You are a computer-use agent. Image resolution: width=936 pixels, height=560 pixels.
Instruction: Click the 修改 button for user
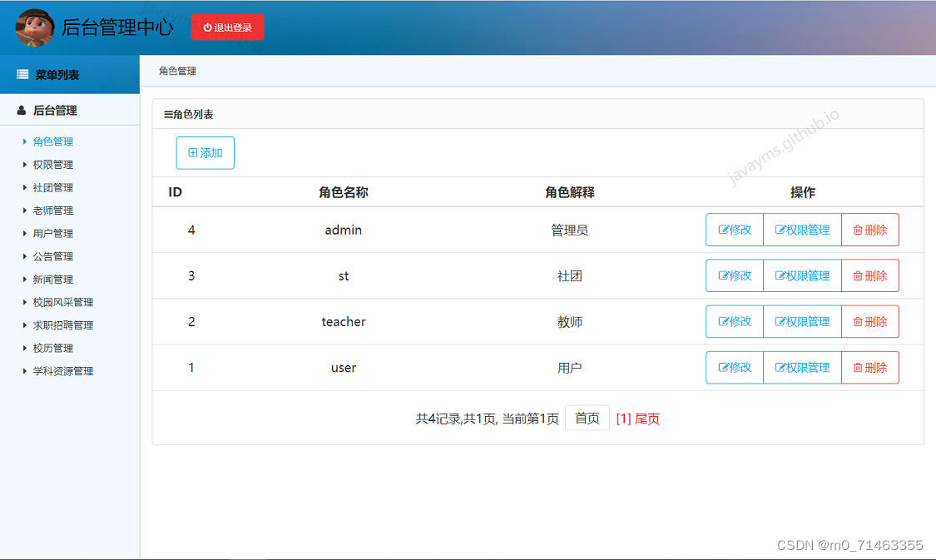[735, 368]
